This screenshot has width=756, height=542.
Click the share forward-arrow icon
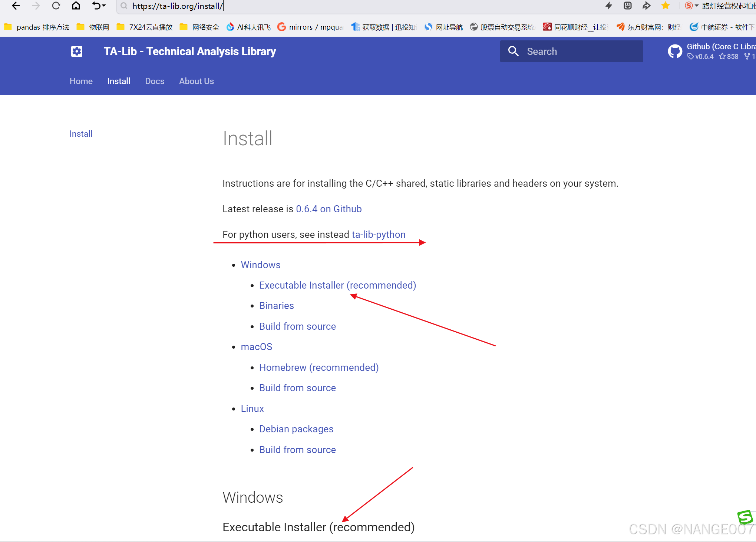coord(647,6)
